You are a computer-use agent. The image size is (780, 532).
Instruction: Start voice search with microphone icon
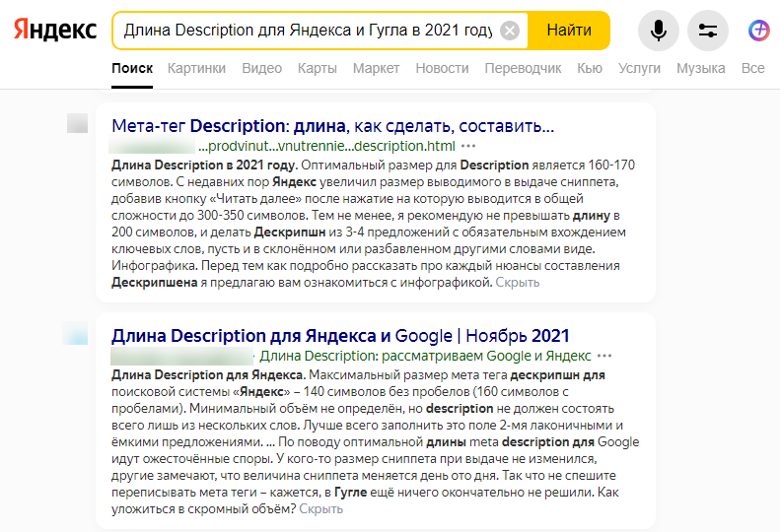(658, 31)
